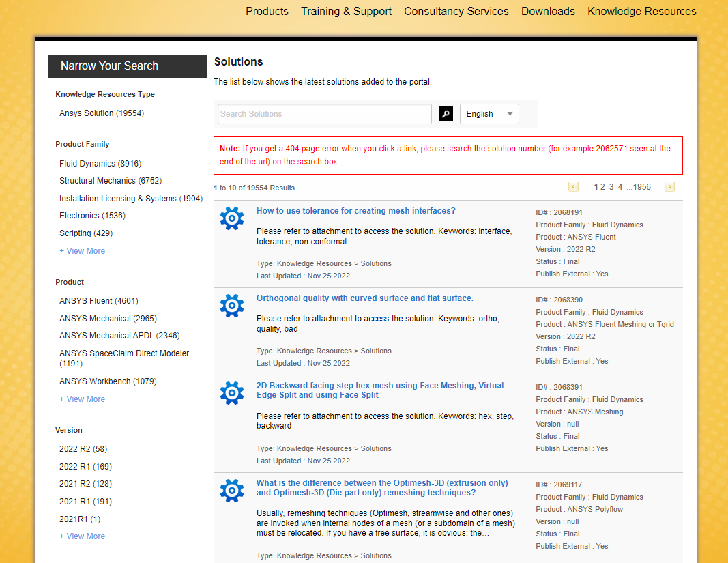Open the Knowledge Resources menu

click(x=641, y=11)
